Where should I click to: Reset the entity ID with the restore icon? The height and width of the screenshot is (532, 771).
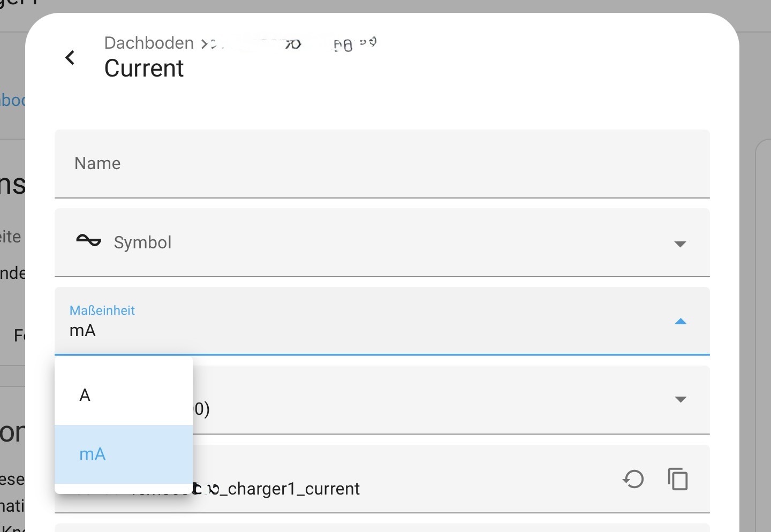pyautogui.click(x=633, y=479)
